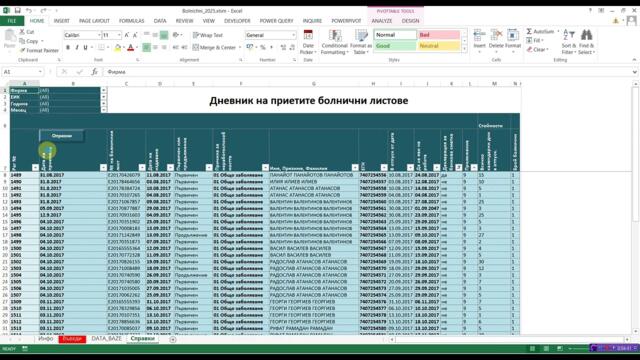Image resolution: width=640 pixels, height=360 pixels.
Task: Switch to the POWER QUERY ribbon tab
Action: click(276, 21)
